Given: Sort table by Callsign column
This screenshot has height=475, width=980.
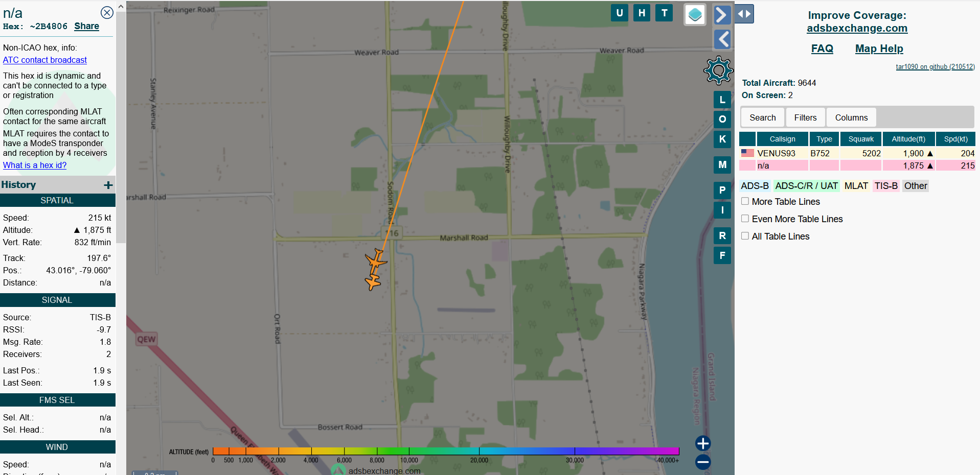Looking at the screenshot, I should [x=782, y=139].
